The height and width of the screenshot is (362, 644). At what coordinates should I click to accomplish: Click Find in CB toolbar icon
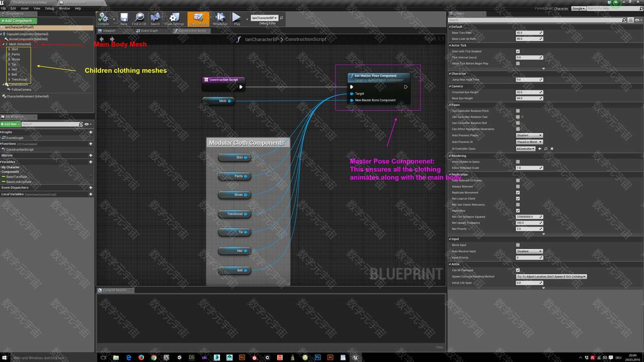coord(139,19)
